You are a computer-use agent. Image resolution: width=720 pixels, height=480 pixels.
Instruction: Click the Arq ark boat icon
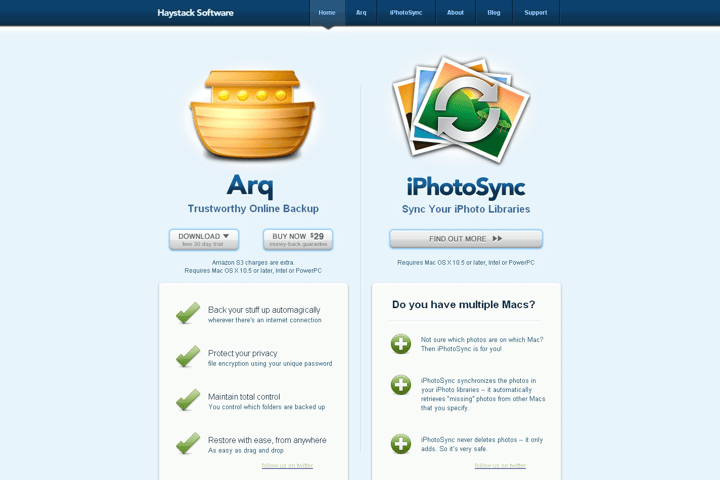253,114
